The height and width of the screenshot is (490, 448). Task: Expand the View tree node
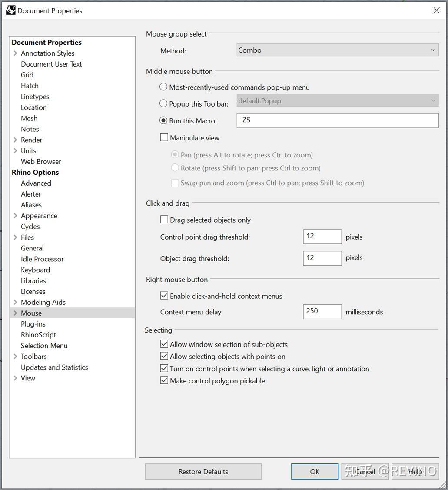(15, 378)
